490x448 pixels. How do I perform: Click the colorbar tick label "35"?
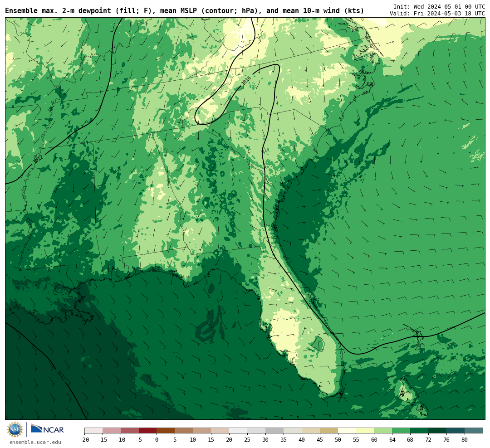point(284,439)
